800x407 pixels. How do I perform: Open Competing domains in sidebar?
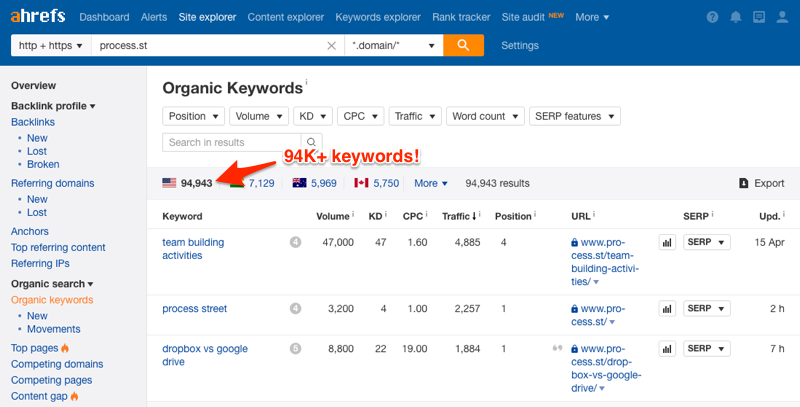(57, 364)
